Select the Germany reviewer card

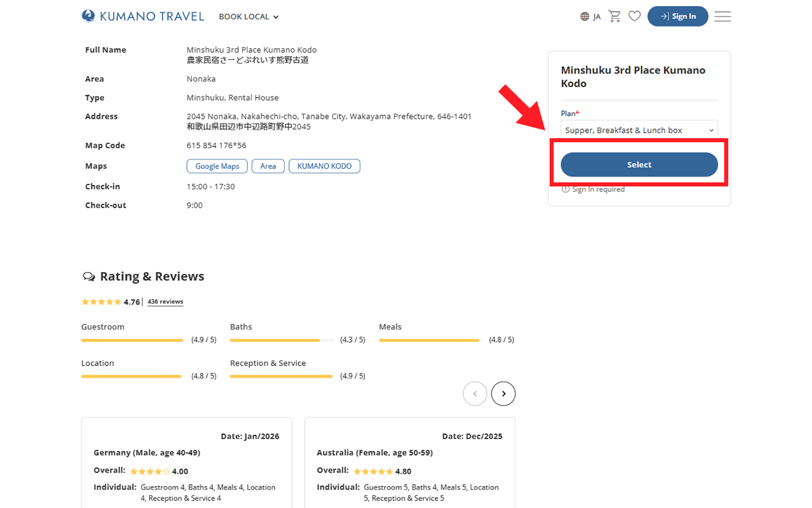tap(186, 462)
